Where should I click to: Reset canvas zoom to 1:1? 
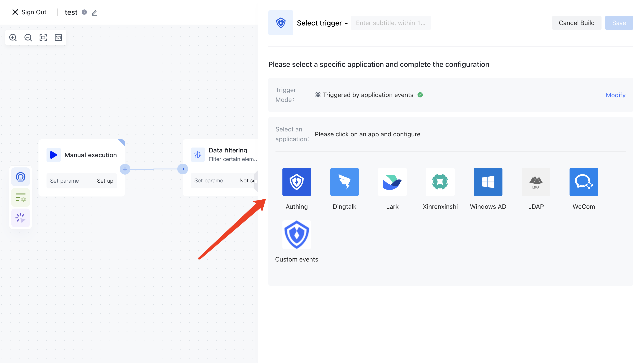tap(58, 38)
